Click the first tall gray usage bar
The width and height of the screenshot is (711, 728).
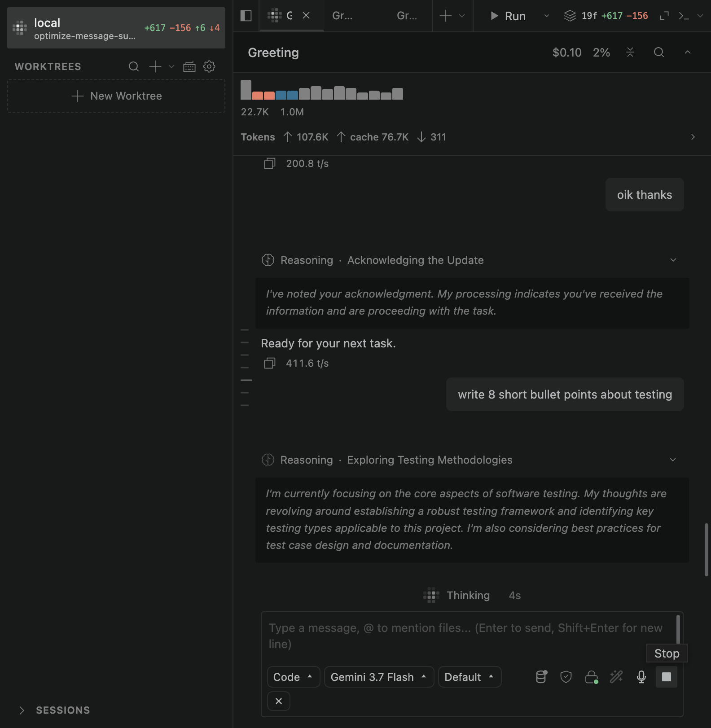pyautogui.click(x=246, y=90)
